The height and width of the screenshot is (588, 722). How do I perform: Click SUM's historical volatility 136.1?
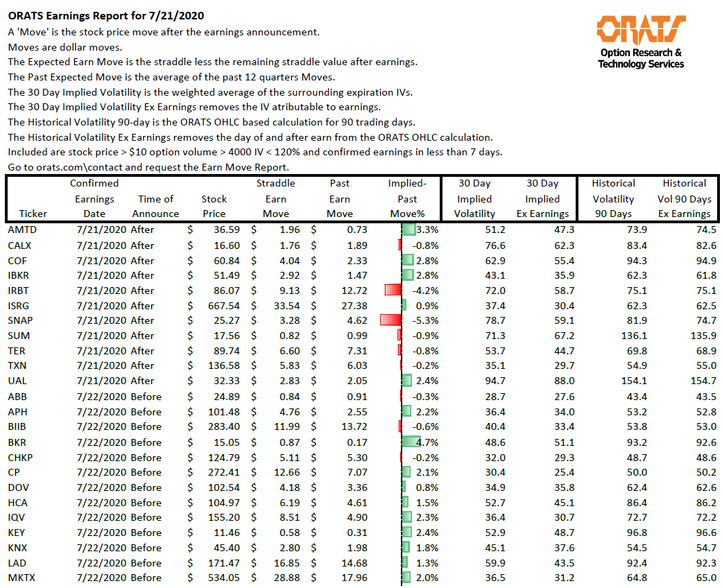[x=634, y=336]
